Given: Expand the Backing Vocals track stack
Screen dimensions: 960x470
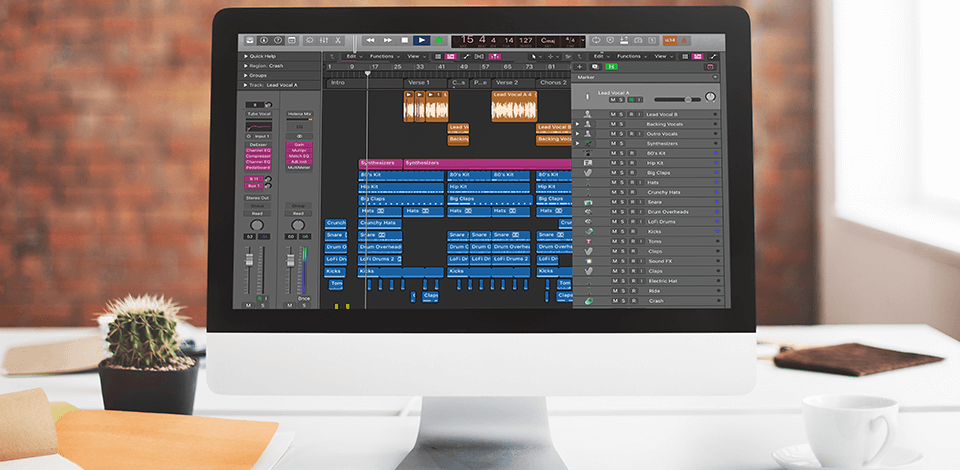Looking at the screenshot, I should (x=577, y=124).
